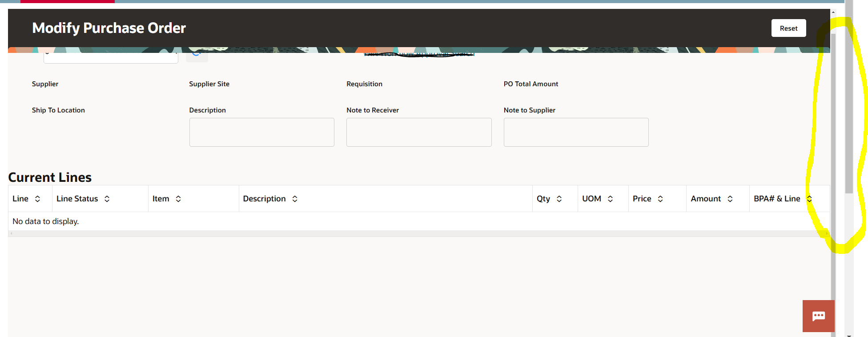Click the Supplier Site label
The width and height of the screenshot is (868, 337).
click(x=209, y=84)
